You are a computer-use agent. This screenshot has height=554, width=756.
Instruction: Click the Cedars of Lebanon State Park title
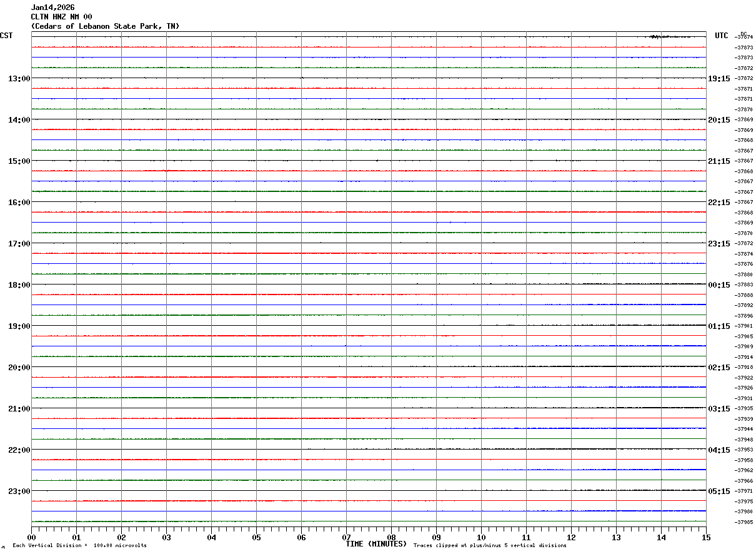105,26
